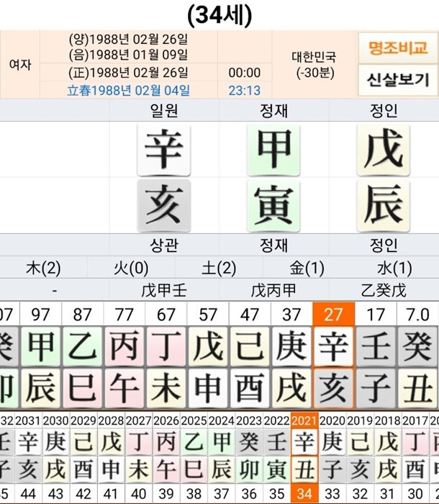Tap age 34 under highlighted year

point(304,494)
